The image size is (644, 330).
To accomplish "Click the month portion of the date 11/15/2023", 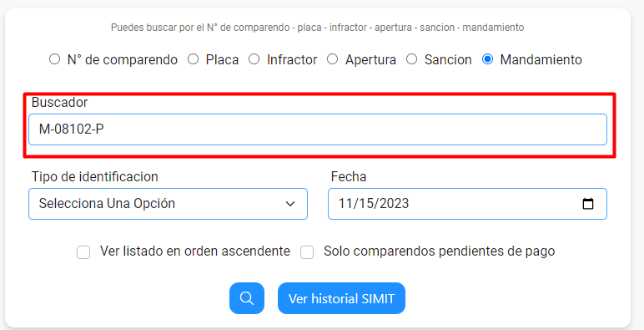I will tap(345, 203).
